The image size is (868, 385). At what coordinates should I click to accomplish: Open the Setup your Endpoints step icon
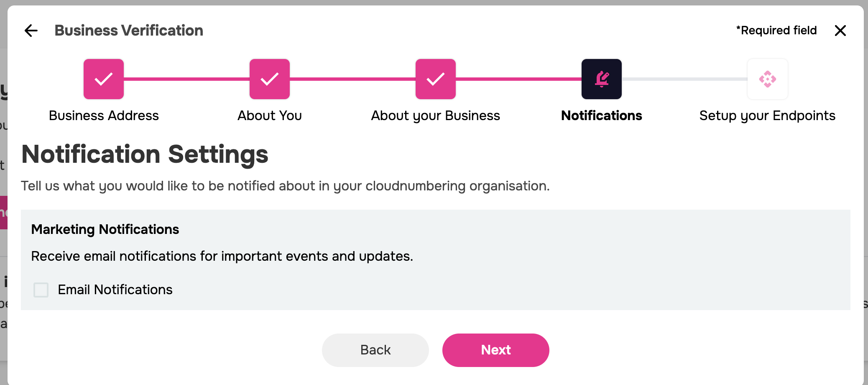(768, 79)
